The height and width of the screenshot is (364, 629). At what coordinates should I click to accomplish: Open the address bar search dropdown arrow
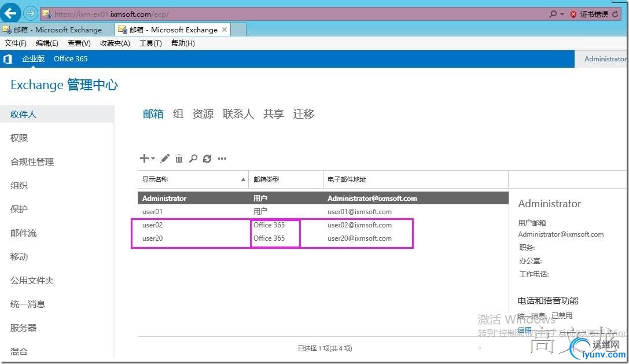(x=562, y=14)
